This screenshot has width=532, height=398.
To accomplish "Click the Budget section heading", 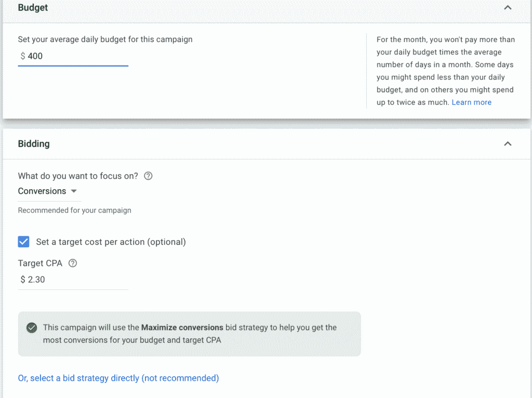I will (33, 8).
